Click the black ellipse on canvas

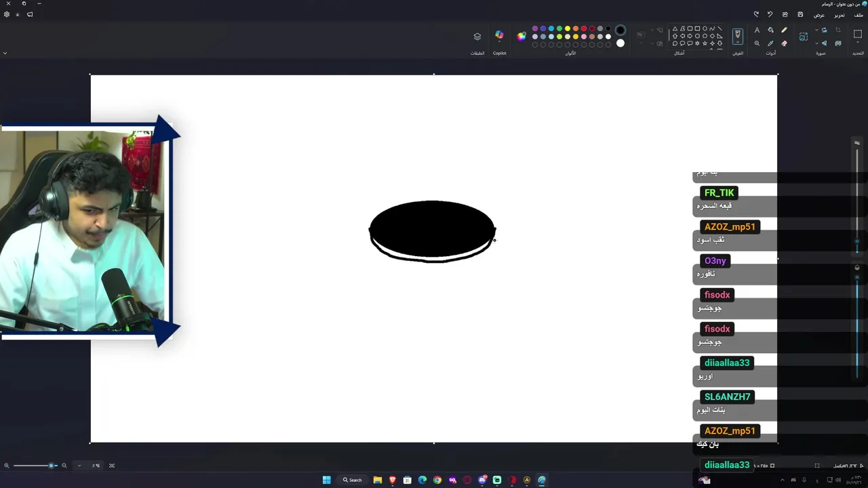pos(432,228)
